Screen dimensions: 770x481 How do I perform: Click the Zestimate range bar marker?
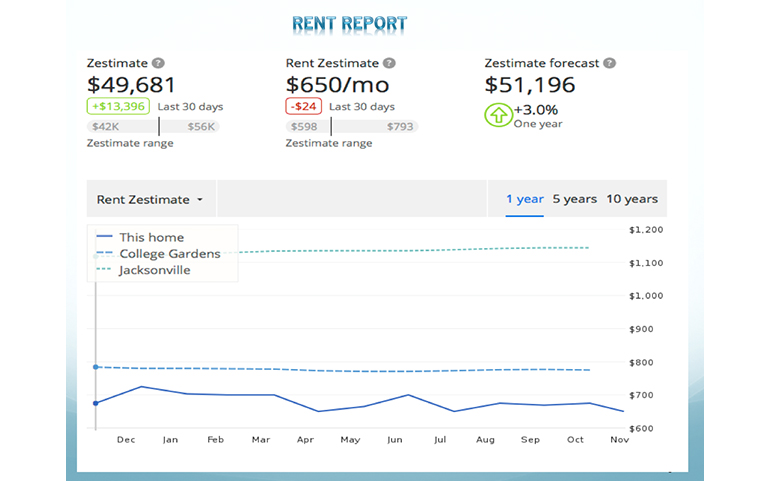(x=159, y=127)
